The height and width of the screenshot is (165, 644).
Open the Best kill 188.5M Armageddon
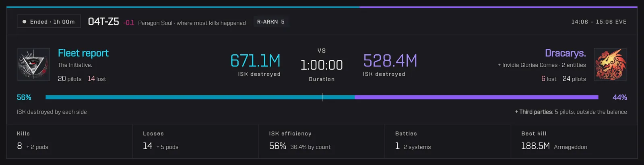[x=574, y=141]
